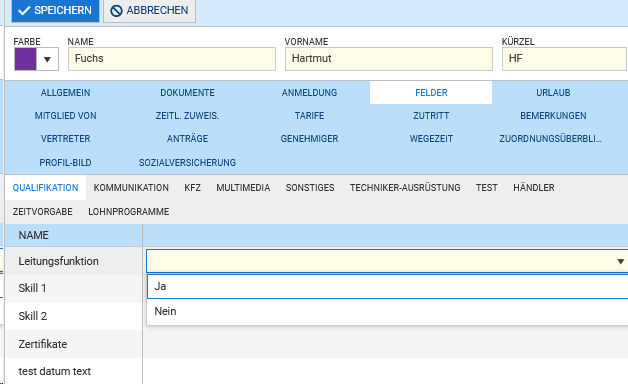Select the Felder tab

[431, 92]
